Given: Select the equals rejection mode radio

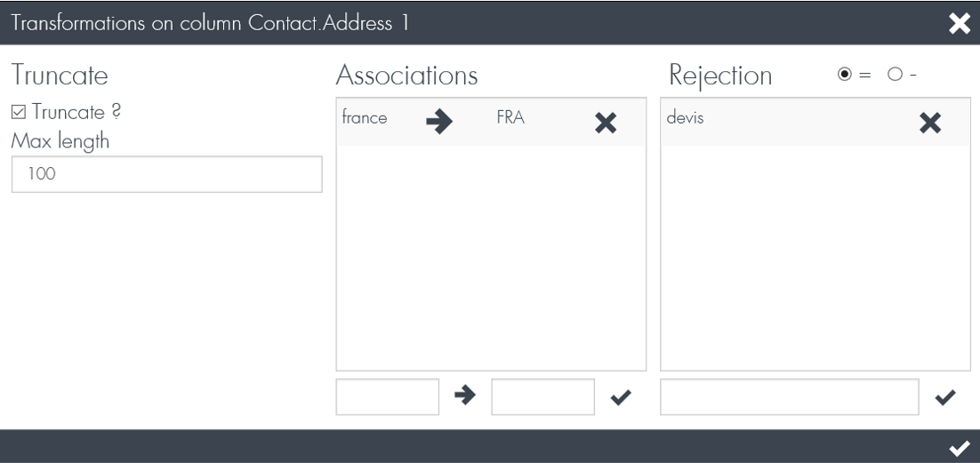Looking at the screenshot, I should coord(844,75).
